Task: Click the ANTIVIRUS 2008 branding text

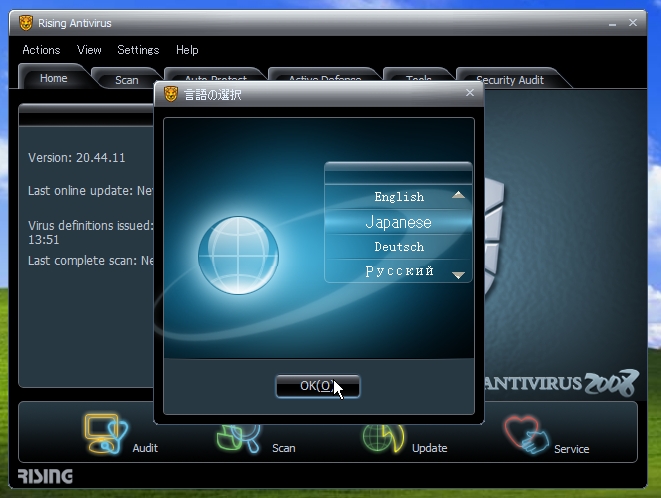Action: [x=561, y=383]
